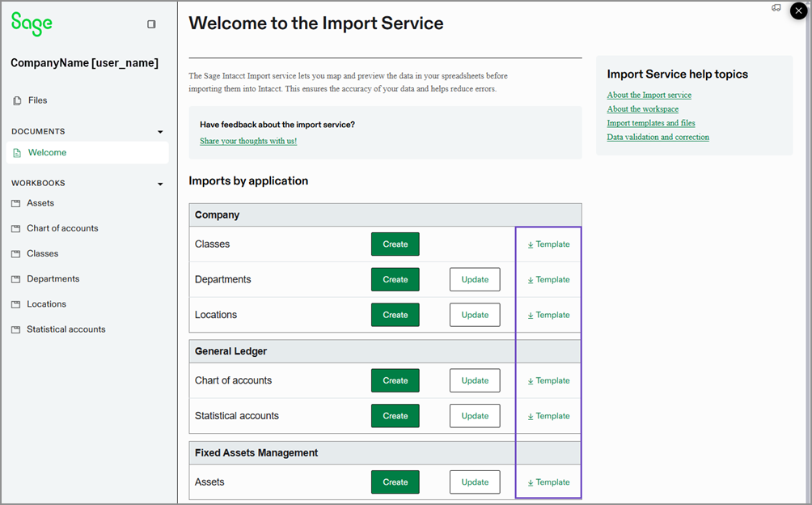The image size is (812, 505).
Task: Open Share your thoughts with us link
Action: pyautogui.click(x=247, y=141)
